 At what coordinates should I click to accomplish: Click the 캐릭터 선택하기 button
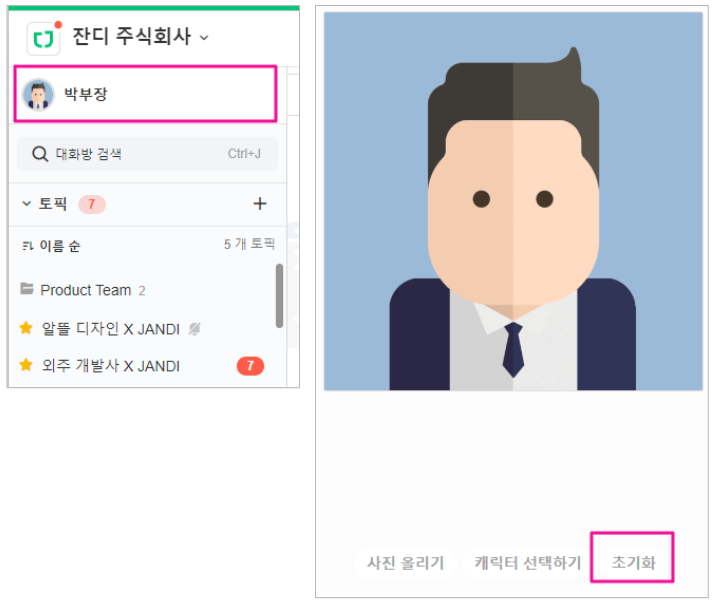(527, 563)
